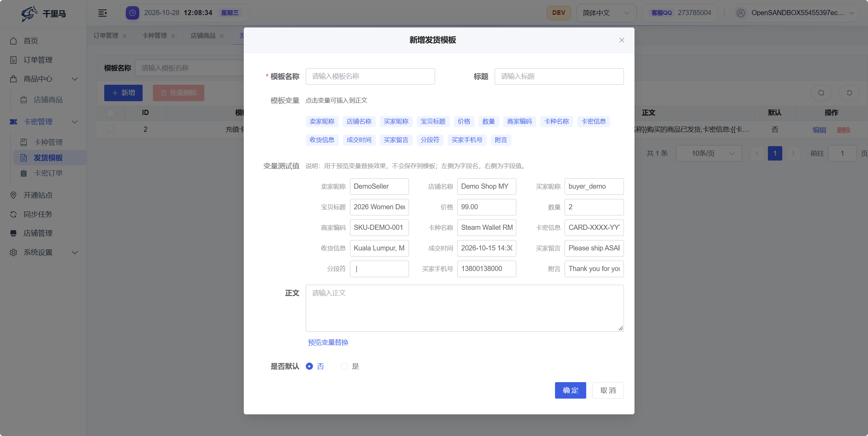Close the 店铺商品 tab
The image size is (868, 436).
coord(222,36)
